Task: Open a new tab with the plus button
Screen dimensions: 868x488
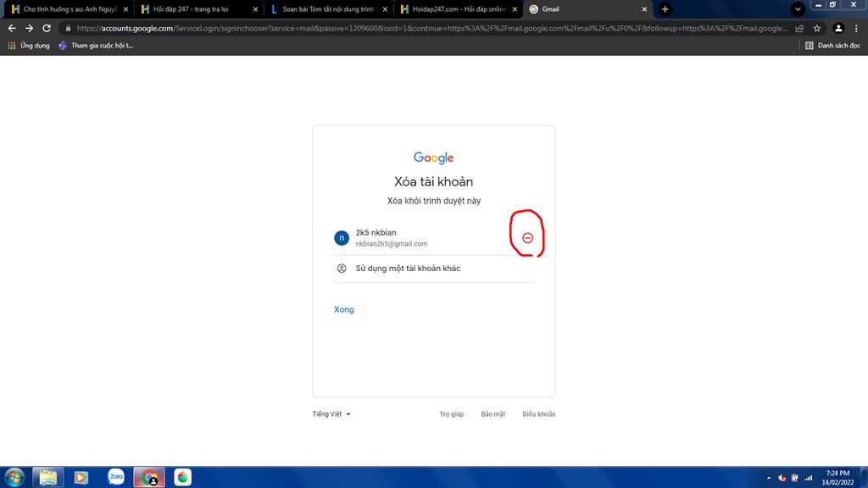Action: 665,9
